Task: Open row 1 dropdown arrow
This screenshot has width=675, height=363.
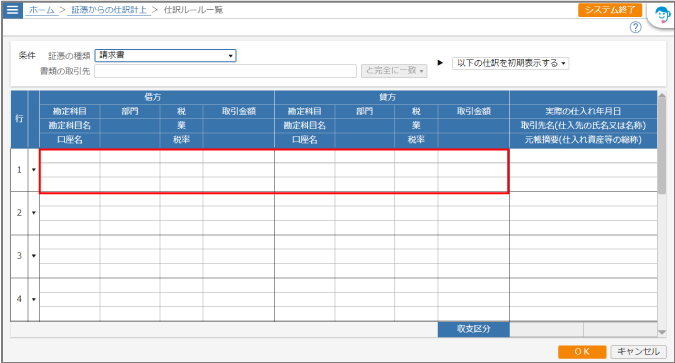Action: tap(34, 170)
